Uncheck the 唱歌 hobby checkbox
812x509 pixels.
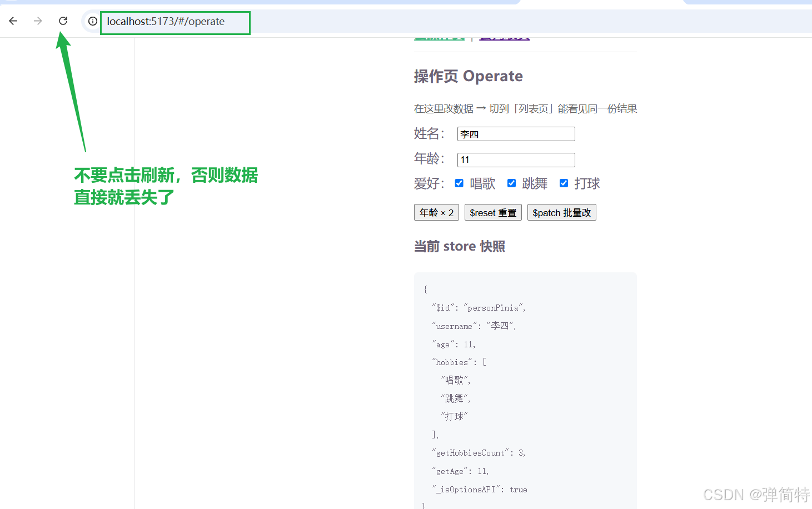tap(459, 183)
